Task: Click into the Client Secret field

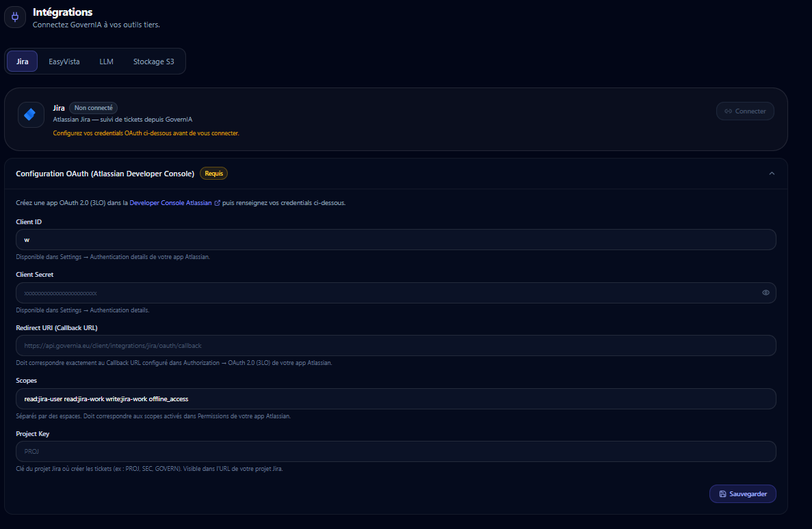Action: tap(395, 293)
